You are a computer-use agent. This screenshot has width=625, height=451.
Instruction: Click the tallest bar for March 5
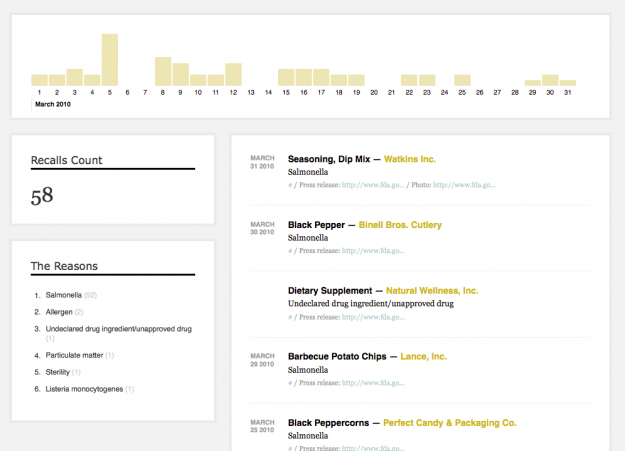(x=110, y=60)
